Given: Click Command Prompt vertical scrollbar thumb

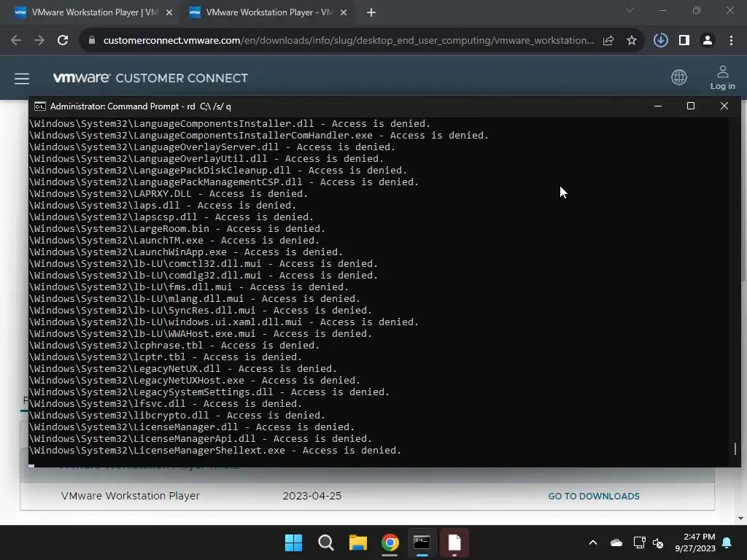Looking at the screenshot, I should (x=735, y=448).
